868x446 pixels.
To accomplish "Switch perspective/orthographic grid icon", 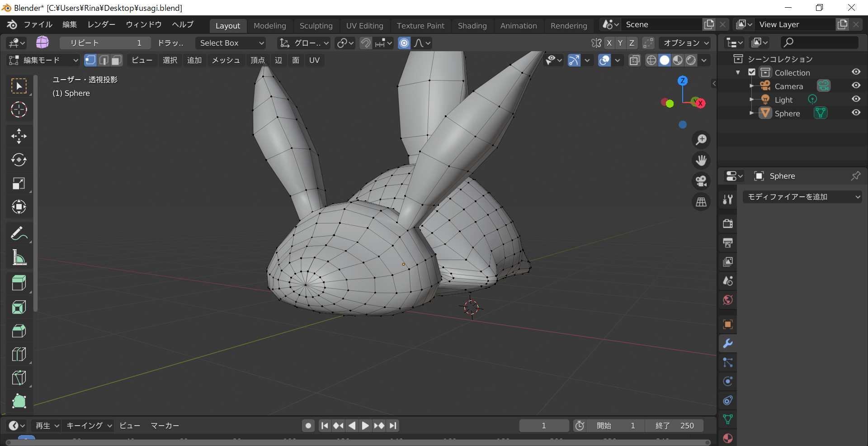I will 701,202.
